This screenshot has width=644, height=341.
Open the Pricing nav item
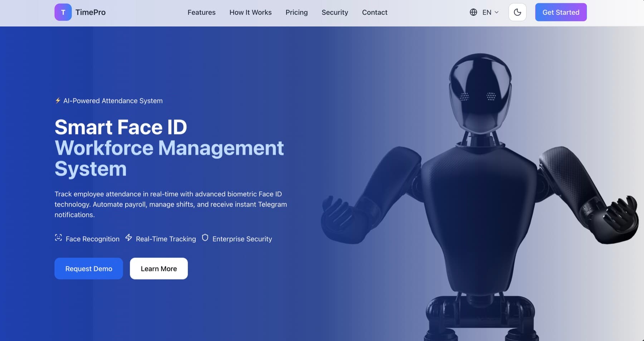point(297,12)
